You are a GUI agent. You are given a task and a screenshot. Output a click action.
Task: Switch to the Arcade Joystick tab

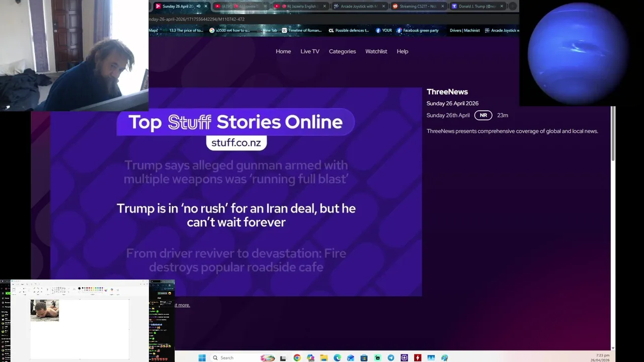(x=360, y=7)
